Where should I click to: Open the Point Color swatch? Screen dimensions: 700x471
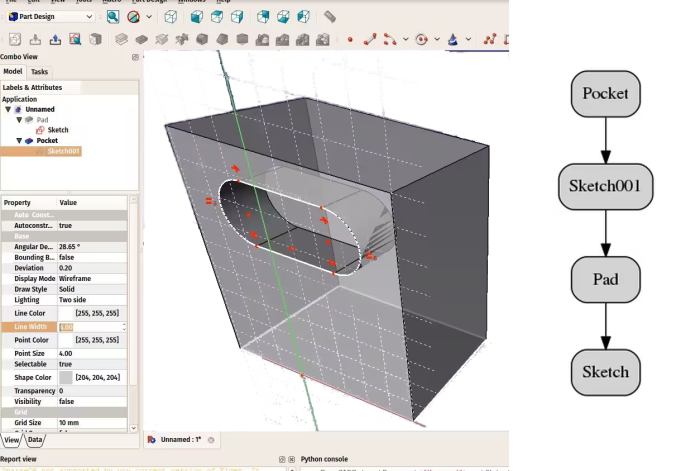pyautogui.click(x=66, y=340)
